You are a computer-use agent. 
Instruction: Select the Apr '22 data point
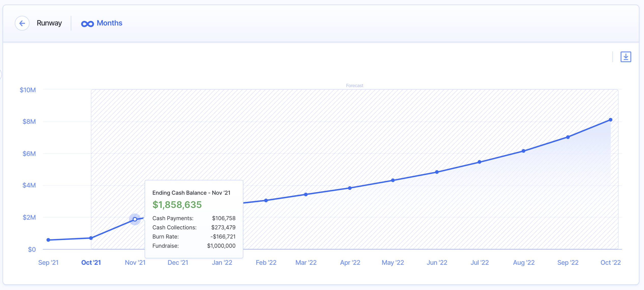(x=350, y=188)
